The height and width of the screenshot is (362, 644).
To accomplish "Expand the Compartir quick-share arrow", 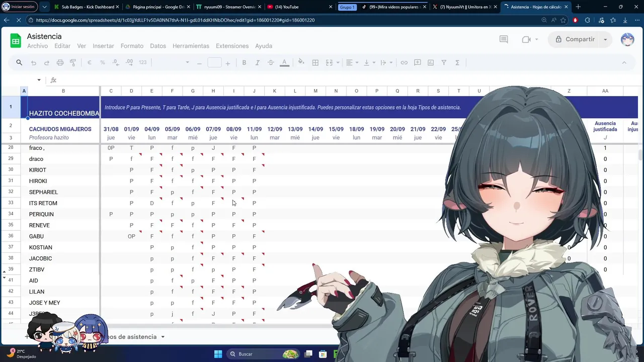I will (x=605, y=39).
